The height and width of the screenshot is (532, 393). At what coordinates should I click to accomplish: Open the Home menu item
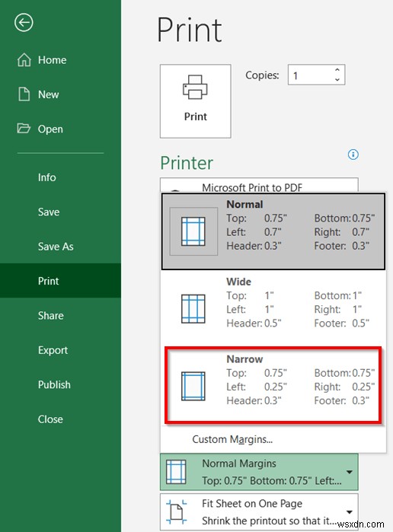[x=60, y=59]
